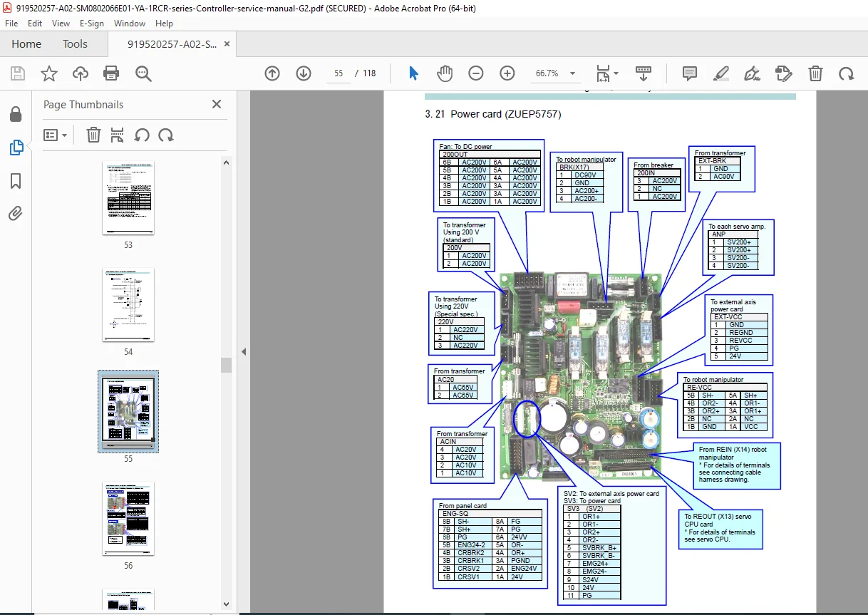Click the "From breaker" label

tap(653, 165)
